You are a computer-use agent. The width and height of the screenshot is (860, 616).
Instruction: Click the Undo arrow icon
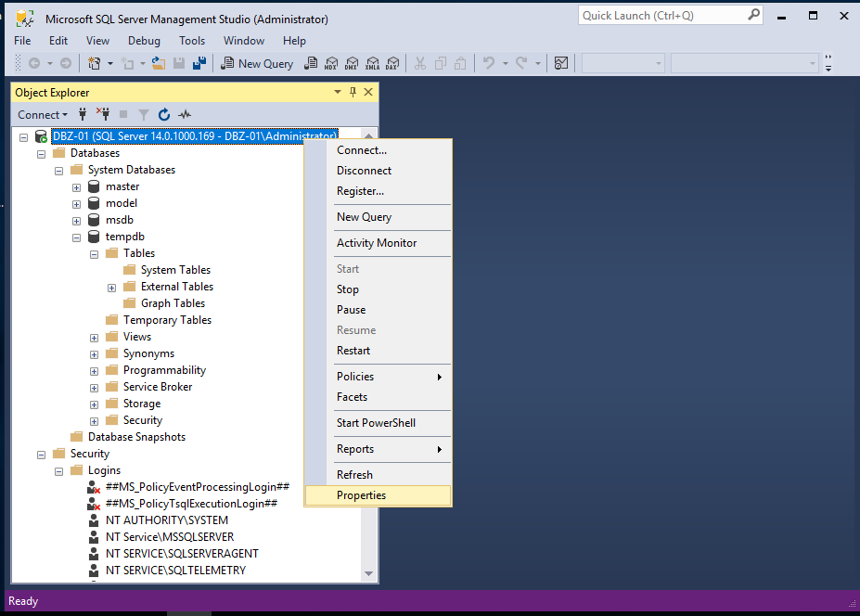489,64
